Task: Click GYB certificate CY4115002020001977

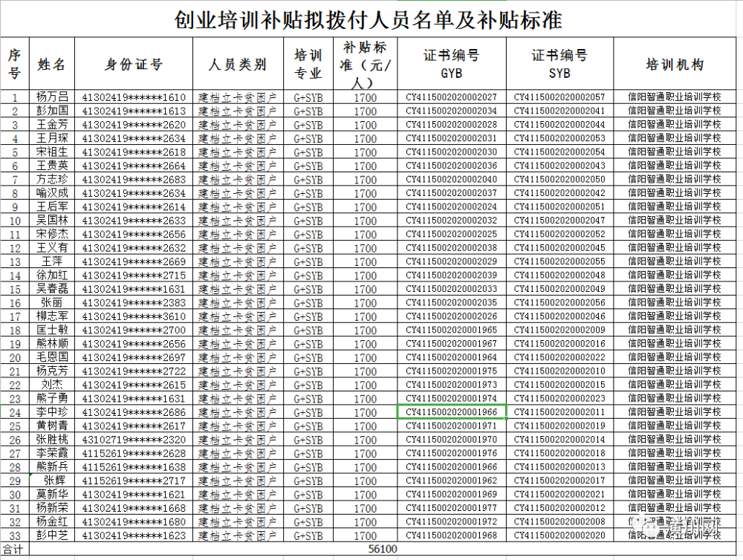Action: [452, 508]
